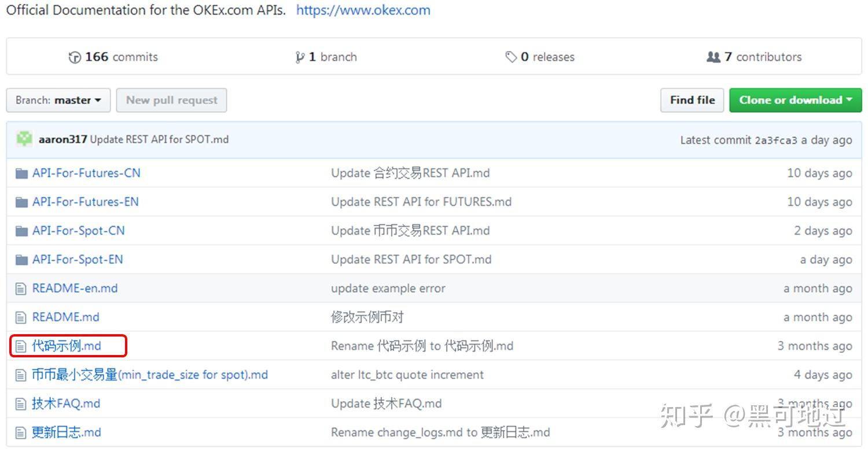The width and height of the screenshot is (868, 451).
Task: Expand the Clone or download dropdown
Action: (x=795, y=99)
